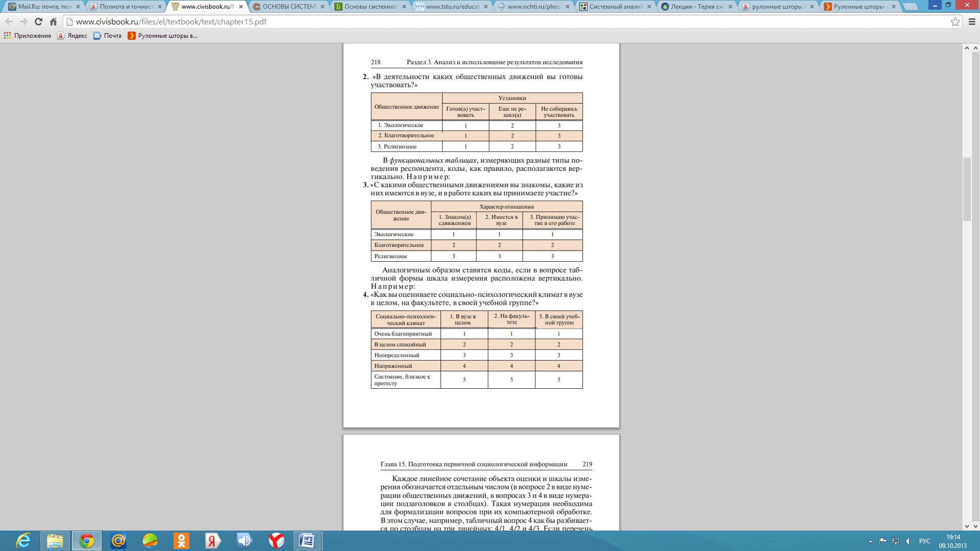The image size is (980, 551).
Task: Launch Internet Explorer from taskbar
Action: click(x=23, y=541)
